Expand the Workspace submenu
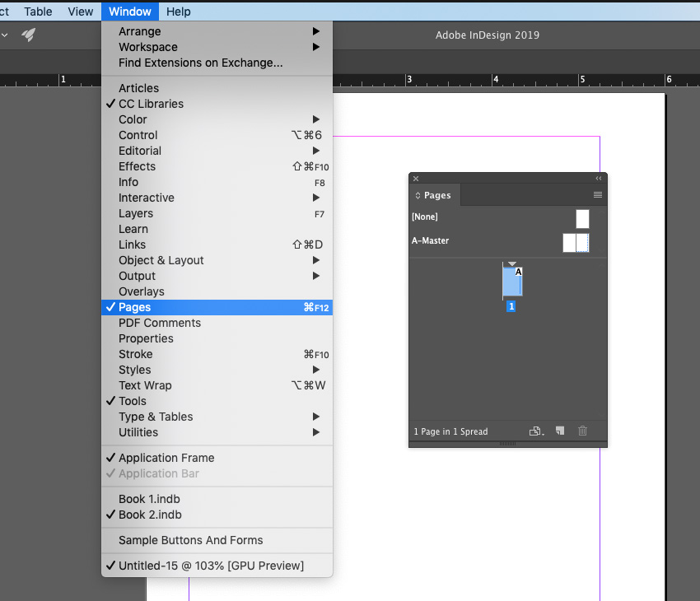The image size is (700, 601). tap(150, 47)
